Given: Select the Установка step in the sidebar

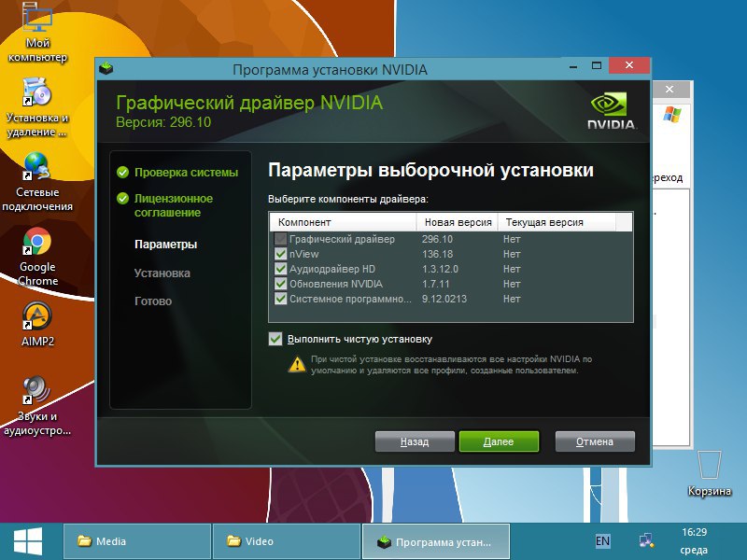Looking at the screenshot, I should point(162,273).
